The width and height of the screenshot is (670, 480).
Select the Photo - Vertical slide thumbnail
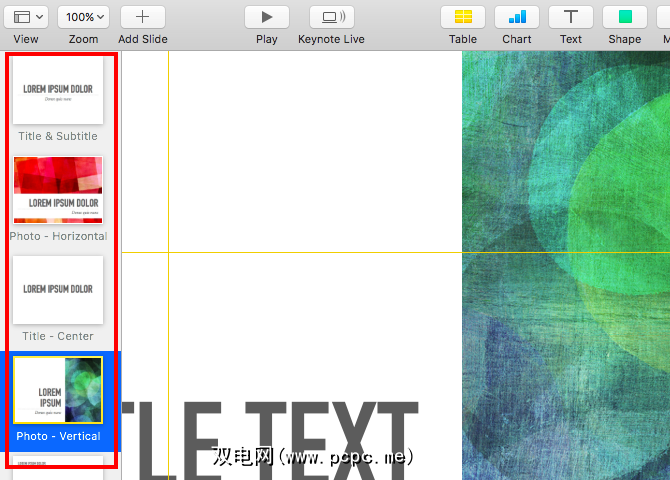(58, 390)
